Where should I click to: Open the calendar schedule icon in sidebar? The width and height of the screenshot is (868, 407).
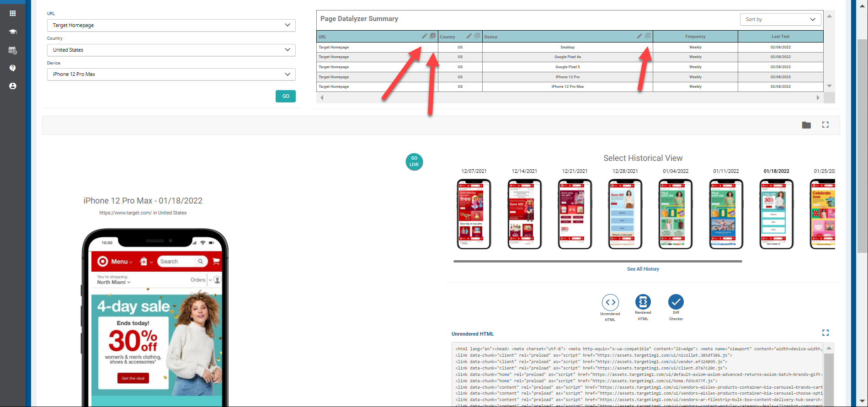click(x=13, y=50)
